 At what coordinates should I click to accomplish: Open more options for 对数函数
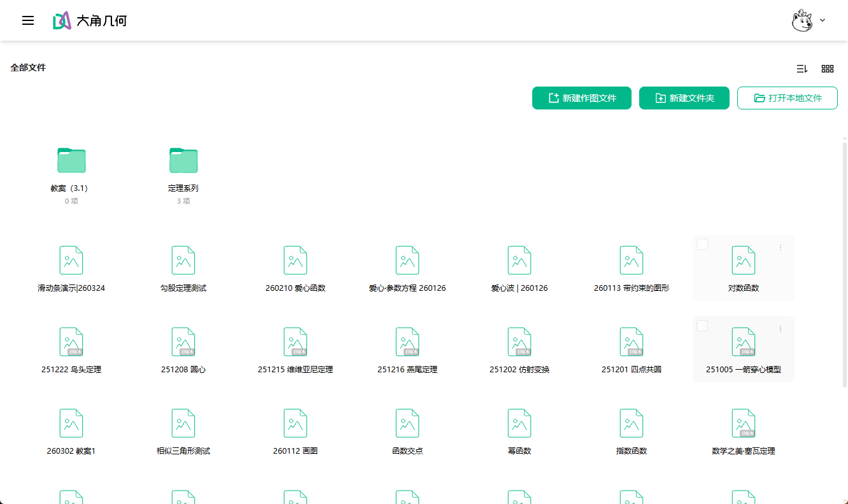pos(781,248)
